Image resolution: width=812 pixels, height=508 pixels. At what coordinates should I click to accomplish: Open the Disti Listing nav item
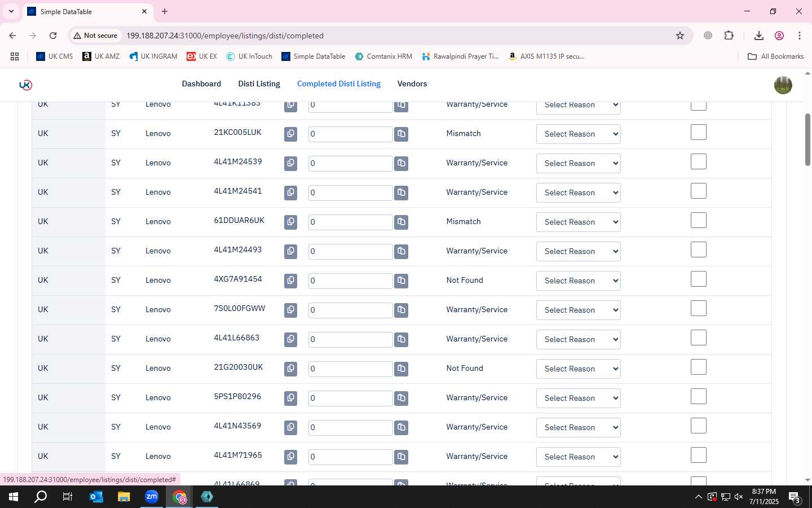259,84
